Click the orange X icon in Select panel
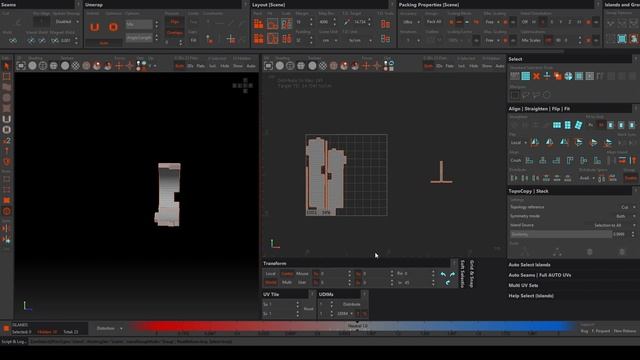This screenshot has width=640, height=360. tap(536, 76)
